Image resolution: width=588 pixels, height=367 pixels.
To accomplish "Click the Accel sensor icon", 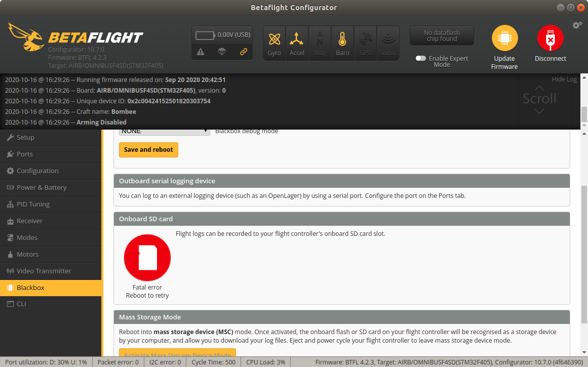I will coord(297,39).
